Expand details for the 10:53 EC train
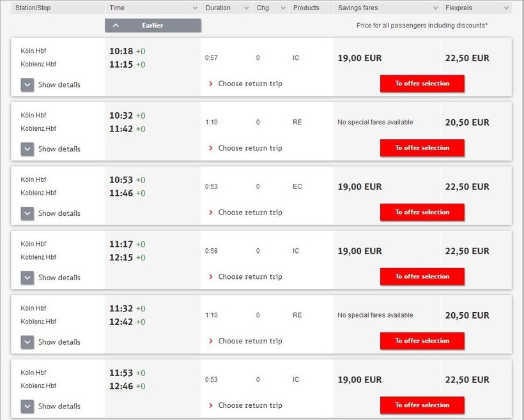The height and width of the screenshot is (420, 524). click(x=27, y=213)
